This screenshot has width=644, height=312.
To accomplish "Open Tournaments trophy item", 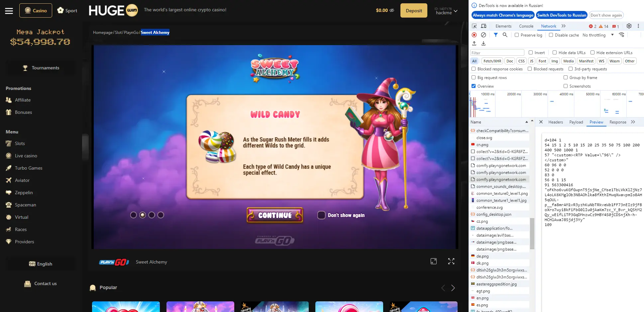I will click(x=41, y=68).
